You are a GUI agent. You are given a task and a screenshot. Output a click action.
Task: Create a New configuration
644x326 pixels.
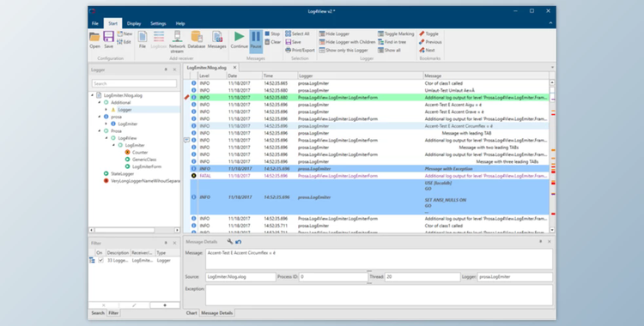pos(125,33)
